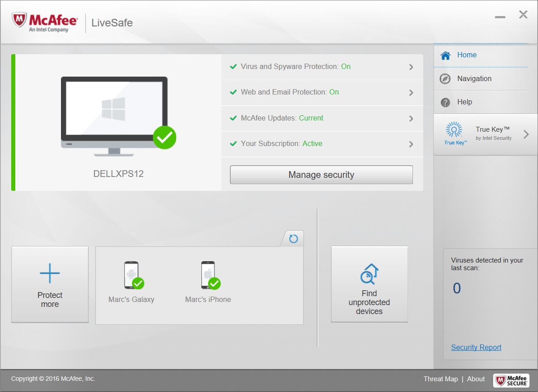Open True Key by Intel Security
The height and width of the screenshot is (392, 538).
[486, 134]
